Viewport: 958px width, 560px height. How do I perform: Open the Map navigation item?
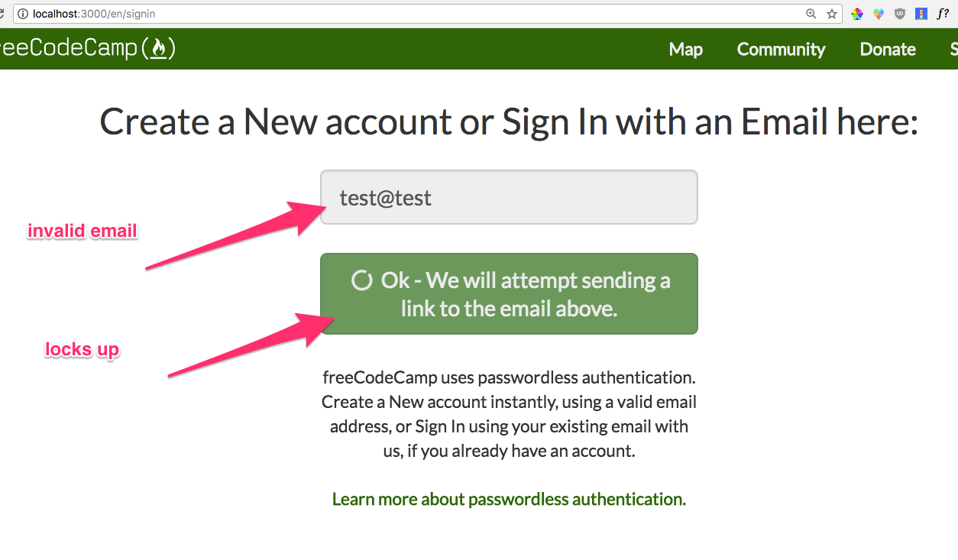point(685,49)
